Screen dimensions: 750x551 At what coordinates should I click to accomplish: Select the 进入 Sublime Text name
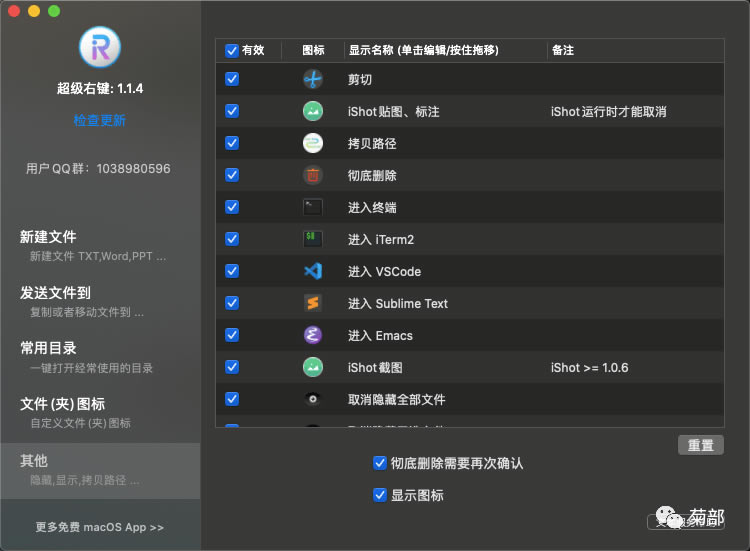tap(398, 304)
